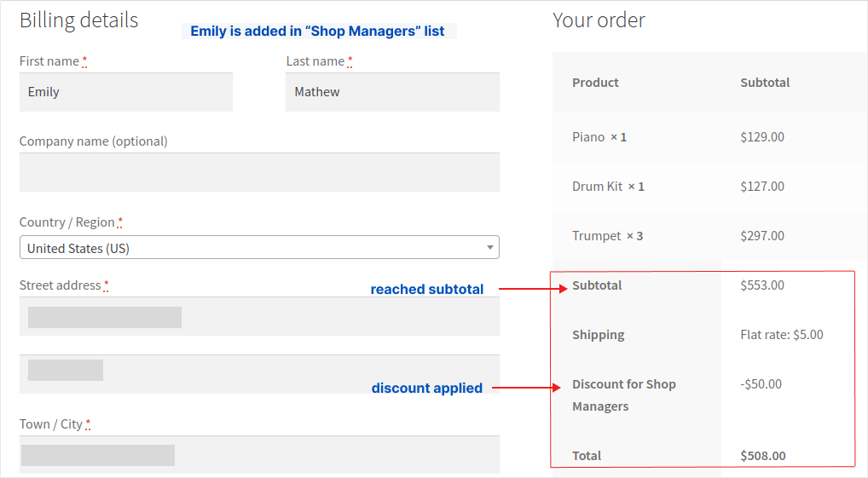Click the $553.00 subtotal amount
This screenshot has width=868, height=478.
(762, 285)
